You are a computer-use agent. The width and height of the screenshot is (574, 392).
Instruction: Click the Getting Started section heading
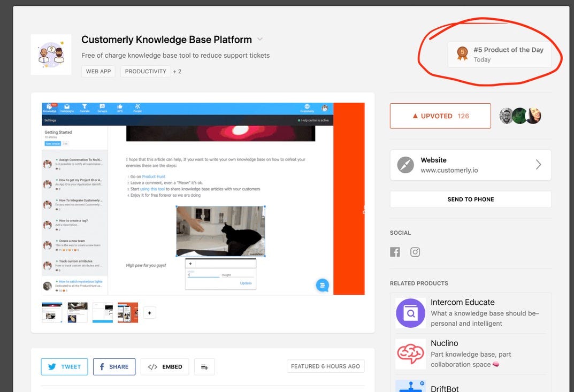coord(58,132)
